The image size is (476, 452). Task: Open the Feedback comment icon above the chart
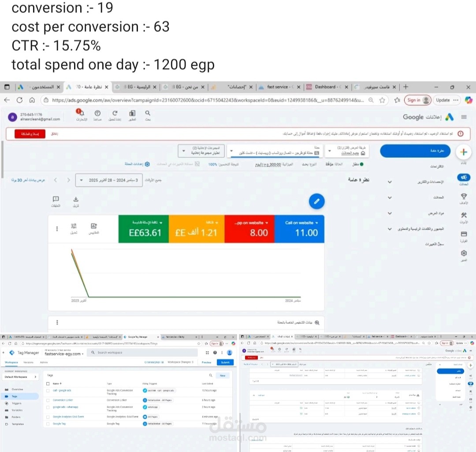(x=56, y=199)
